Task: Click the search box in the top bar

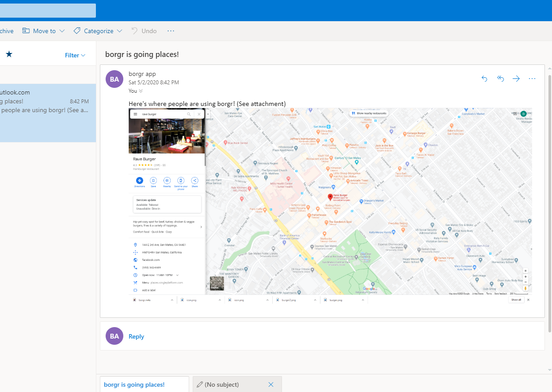Action: tap(48, 11)
